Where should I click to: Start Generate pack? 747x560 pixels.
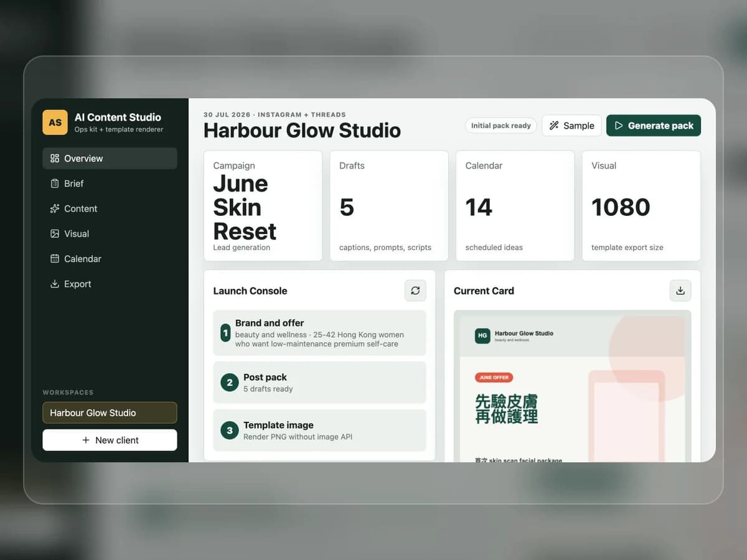654,126
